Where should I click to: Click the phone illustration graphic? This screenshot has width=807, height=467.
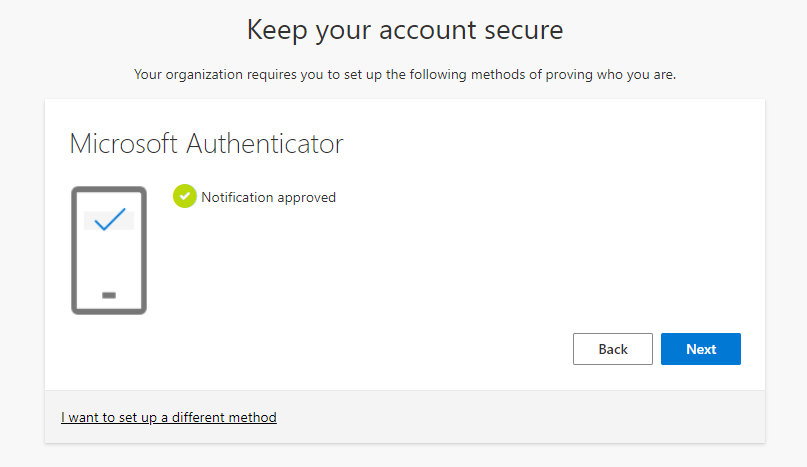[109, 250]
